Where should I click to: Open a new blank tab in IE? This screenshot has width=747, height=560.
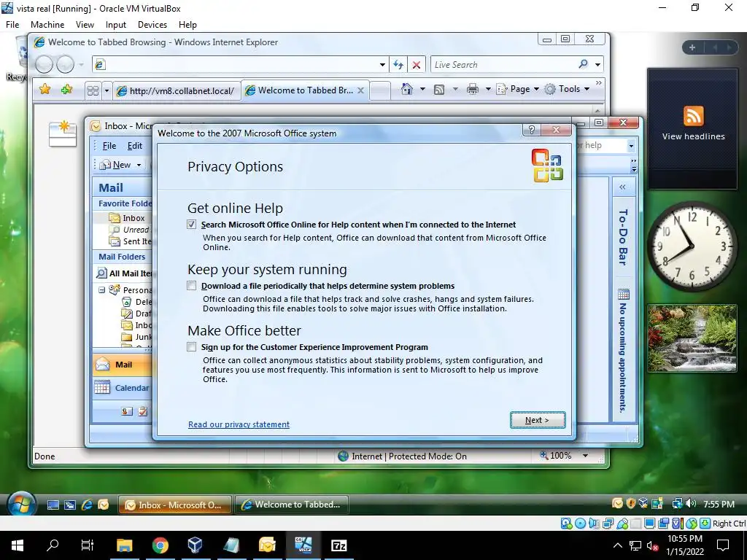pos(379,90)
